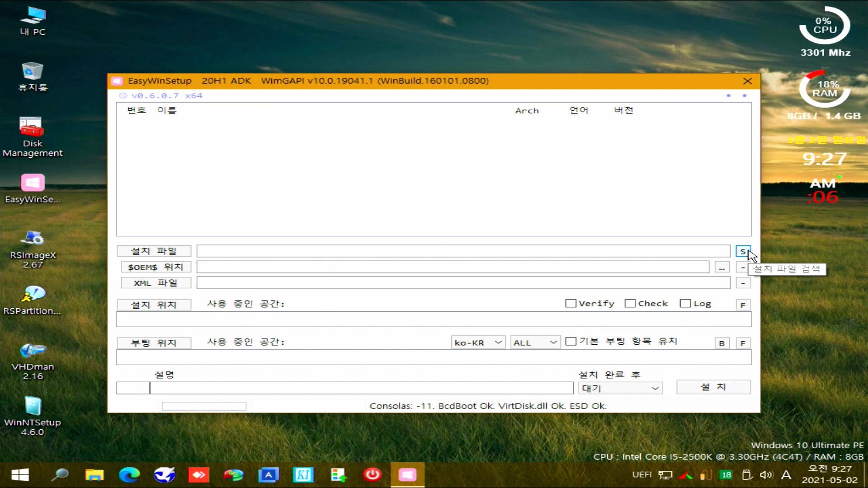The image size is (868, 488).
Task: Open the blue letter A taskbar app
Action: pos(269,474)
